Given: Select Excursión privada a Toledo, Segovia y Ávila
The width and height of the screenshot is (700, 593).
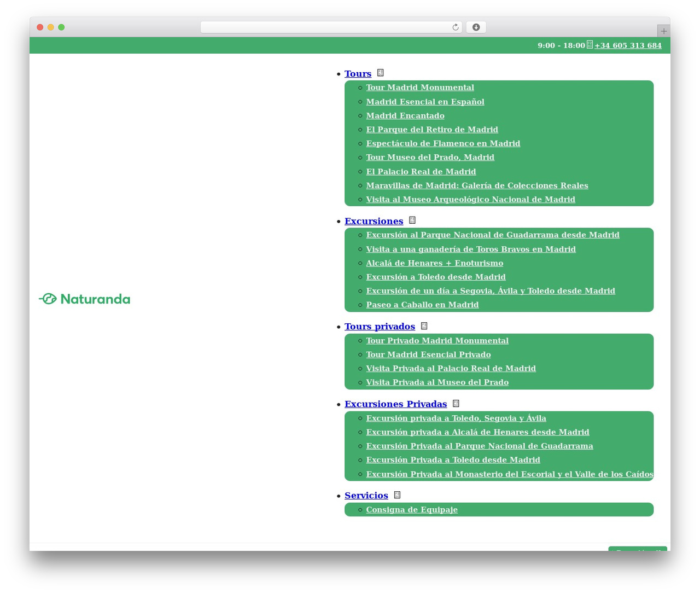Looking at the screenshot, I should coord(456,418).
